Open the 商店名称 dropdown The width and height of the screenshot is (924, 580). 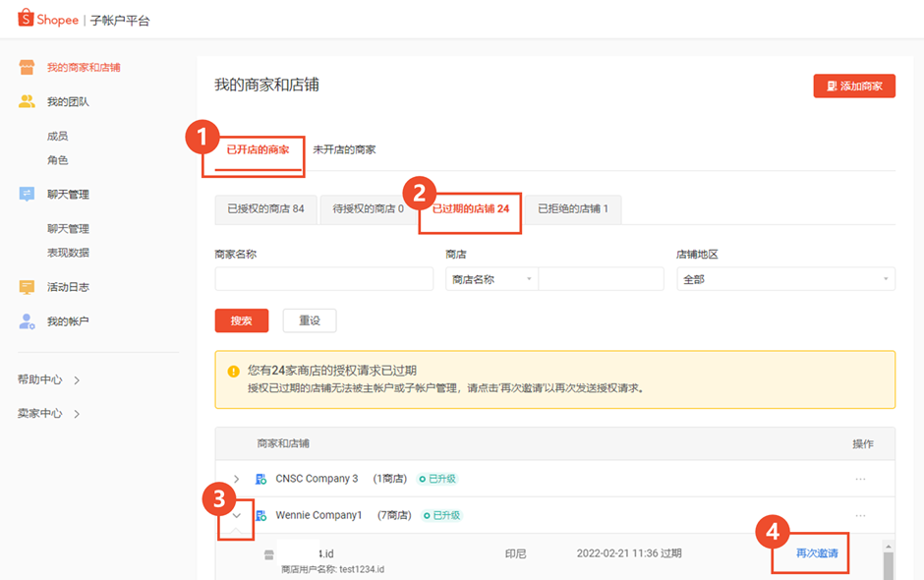pyautogui.click(x=491, y=278)
